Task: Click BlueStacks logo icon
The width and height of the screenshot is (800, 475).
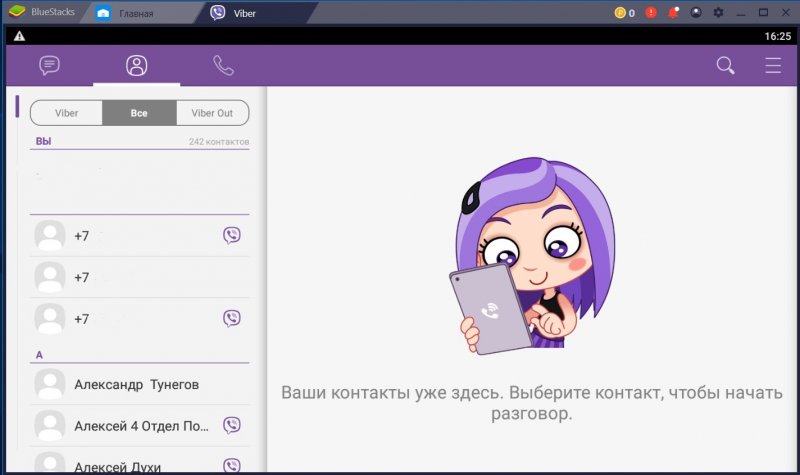Action: click(17, 12)
